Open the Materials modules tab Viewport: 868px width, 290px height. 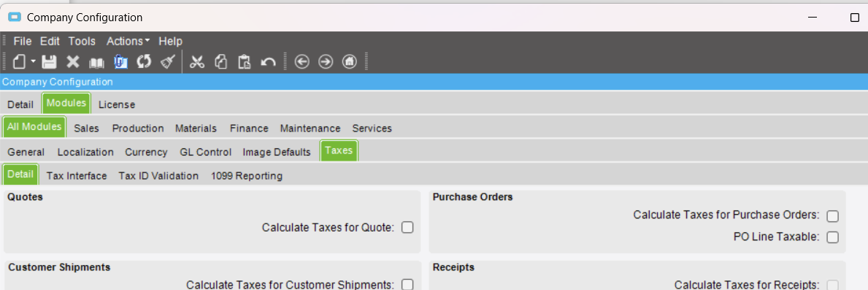(x=196, y=128)
